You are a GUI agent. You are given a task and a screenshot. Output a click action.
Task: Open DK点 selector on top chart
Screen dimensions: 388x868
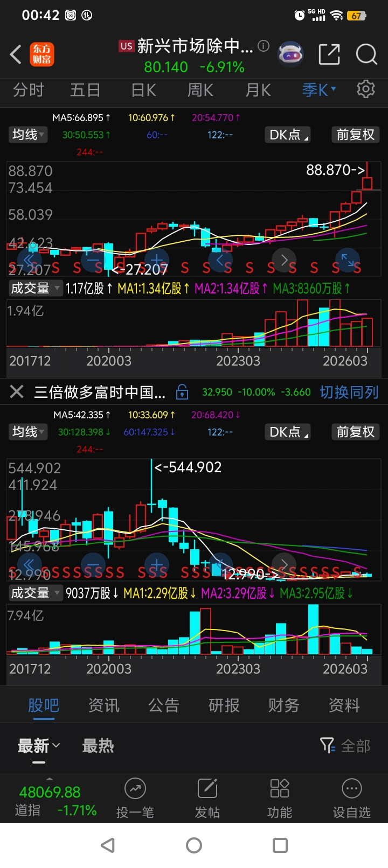click(288, 135)
